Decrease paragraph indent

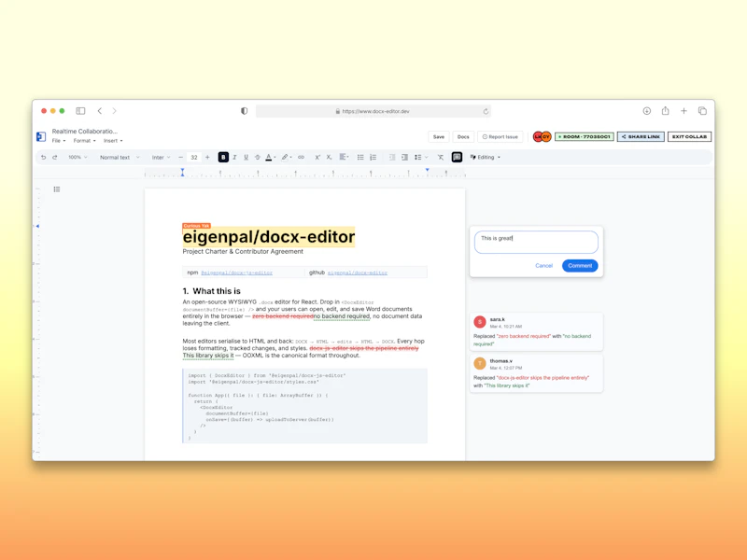click(392, 157)
